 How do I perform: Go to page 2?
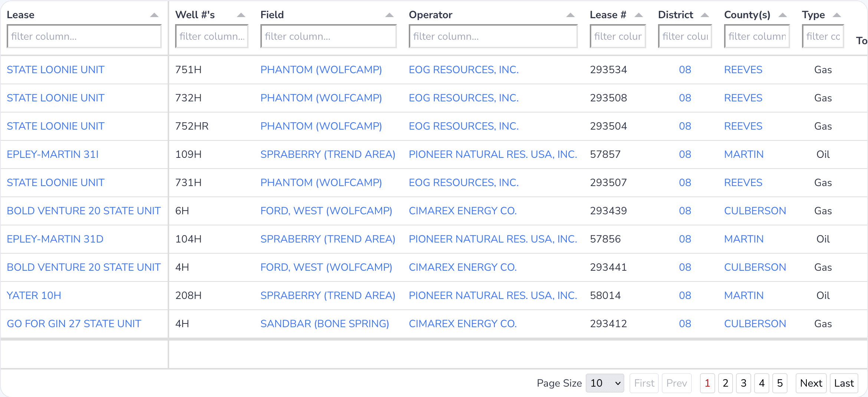[726, 383]
